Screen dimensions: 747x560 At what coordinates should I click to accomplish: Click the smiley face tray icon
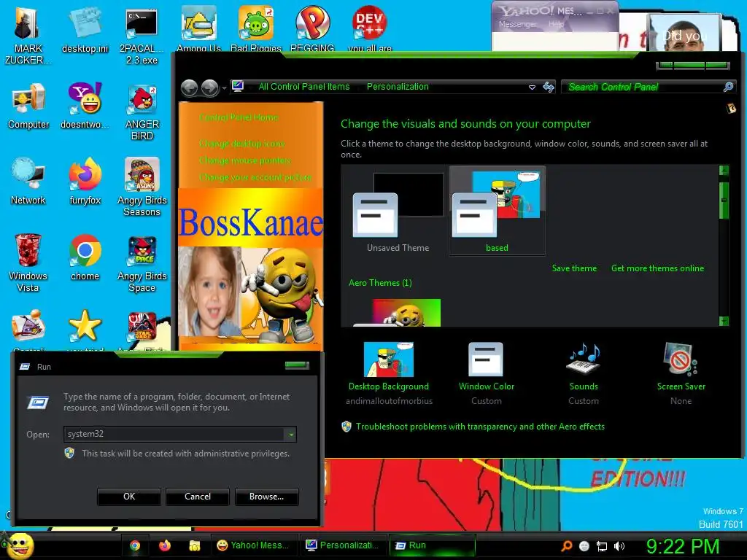pyautogui.click(x=584, y=546)
